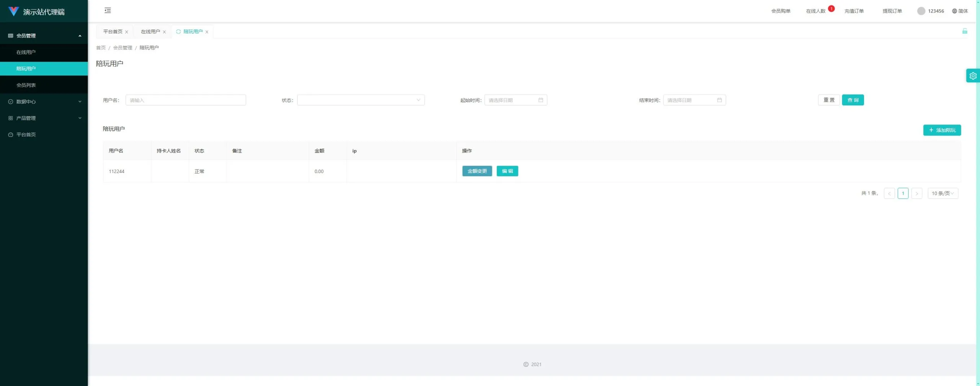
Task: Click the 数据中心 icon in sidebar
Action: pyautogui.click(x=11, y=101)
